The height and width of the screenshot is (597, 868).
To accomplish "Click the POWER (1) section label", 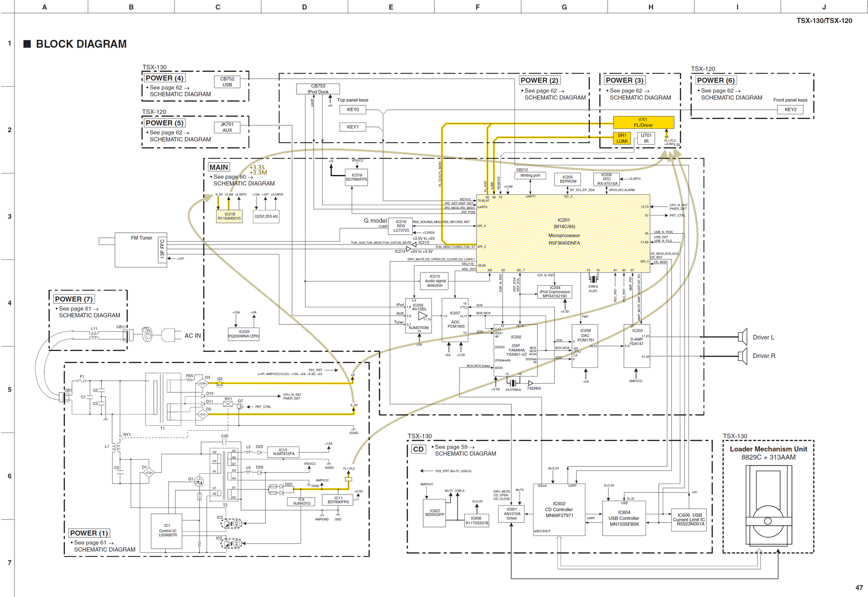I will pyautogui.click(x=89, y=533).
